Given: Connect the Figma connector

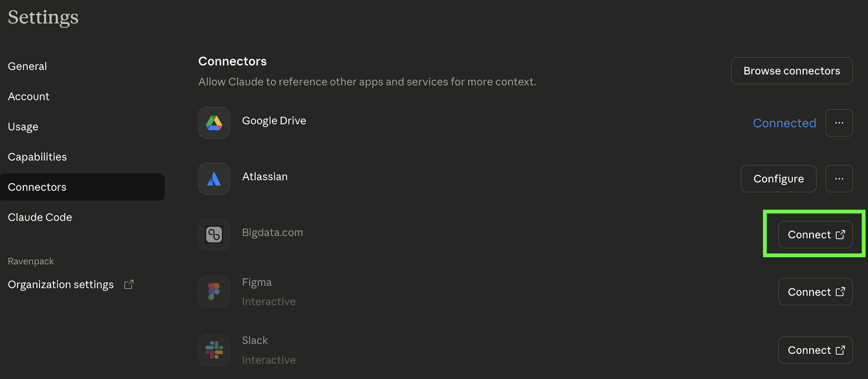Looking at the screenshot, I should tap(815, 291).
